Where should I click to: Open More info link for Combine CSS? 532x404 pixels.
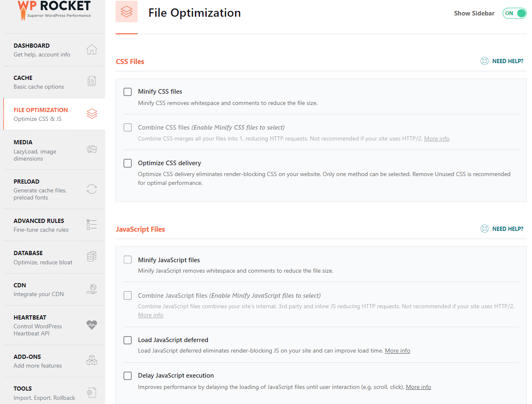[x=437, y=138]
